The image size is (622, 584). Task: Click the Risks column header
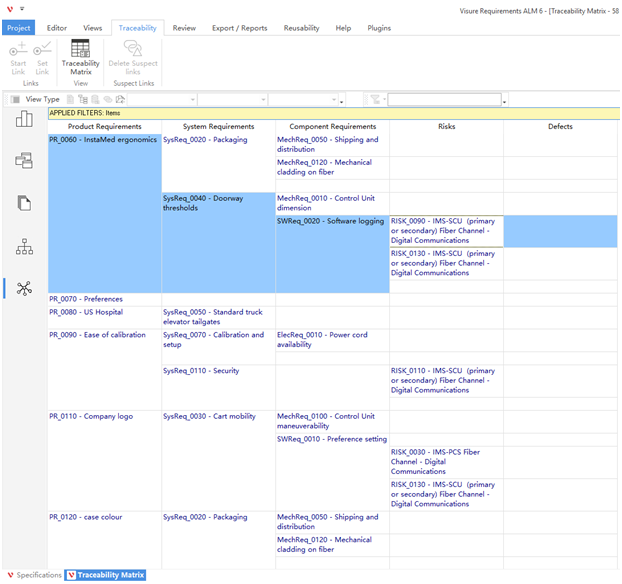(446, 127)
